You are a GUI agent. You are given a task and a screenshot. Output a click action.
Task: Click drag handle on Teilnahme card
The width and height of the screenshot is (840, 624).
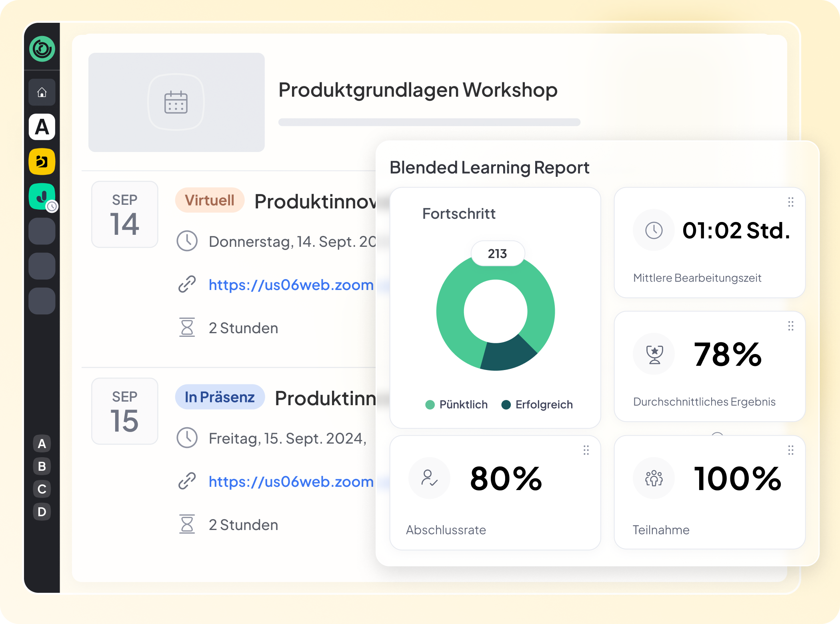791,450
